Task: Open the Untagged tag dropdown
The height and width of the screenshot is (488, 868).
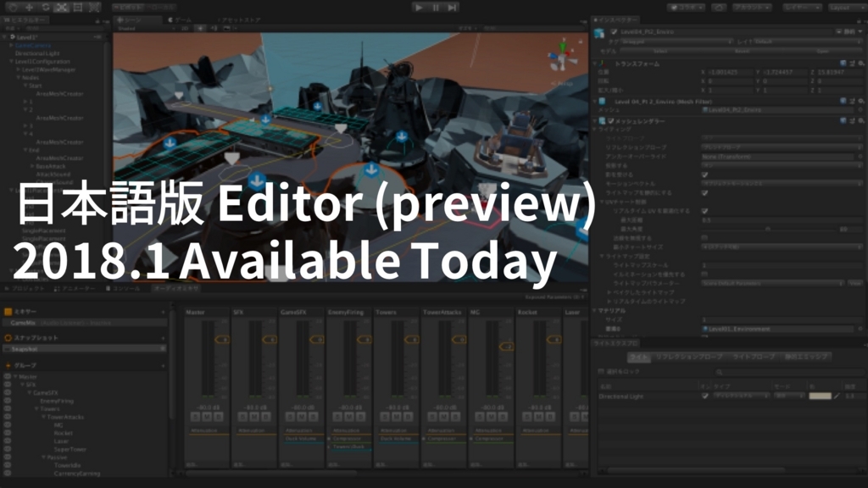Action: [677, 42]
